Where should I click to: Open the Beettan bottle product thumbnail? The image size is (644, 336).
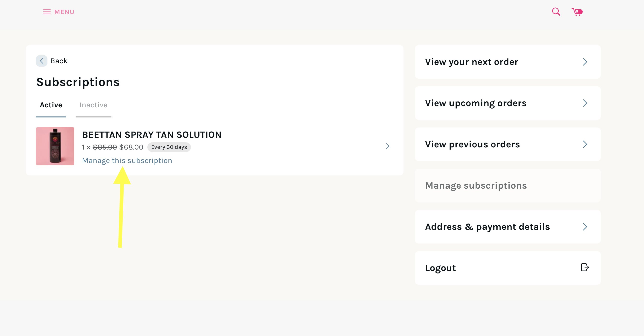tap(55, 146)
